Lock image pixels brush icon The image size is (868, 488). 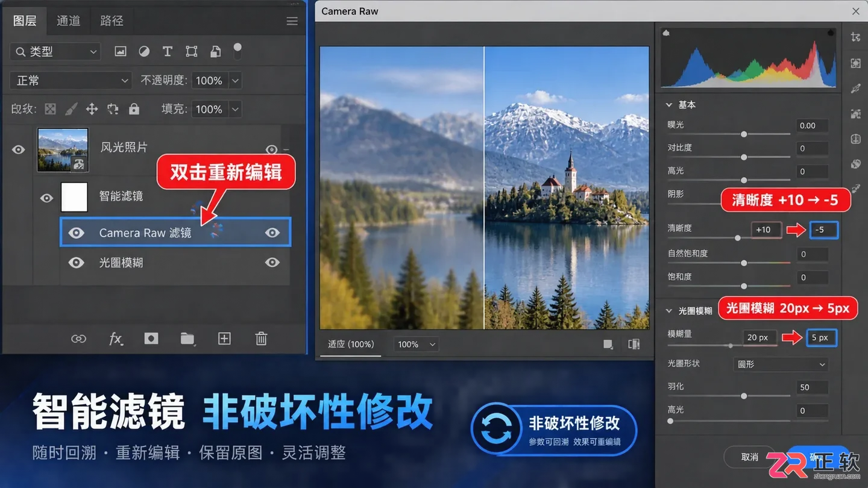tap(71, 109)
